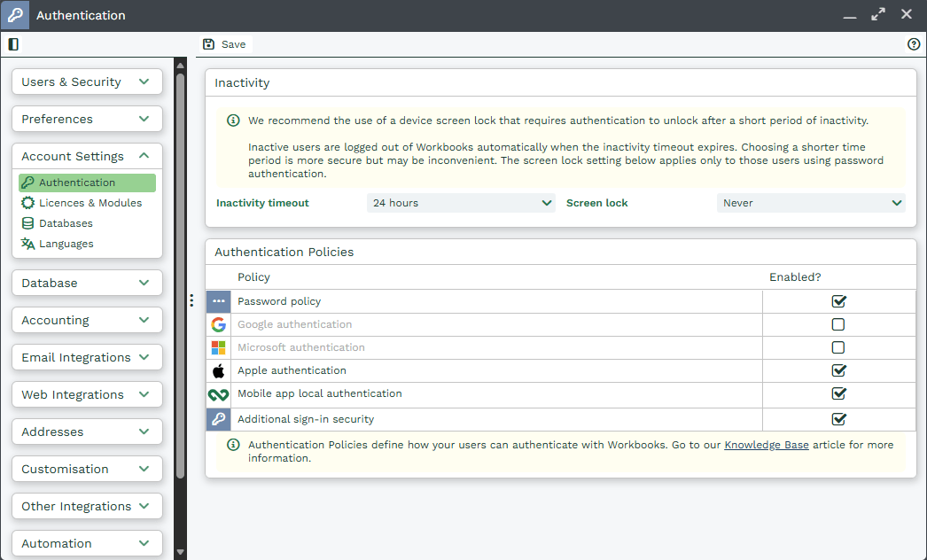Uncheck Mobile app local authentication

click(838, 394)
